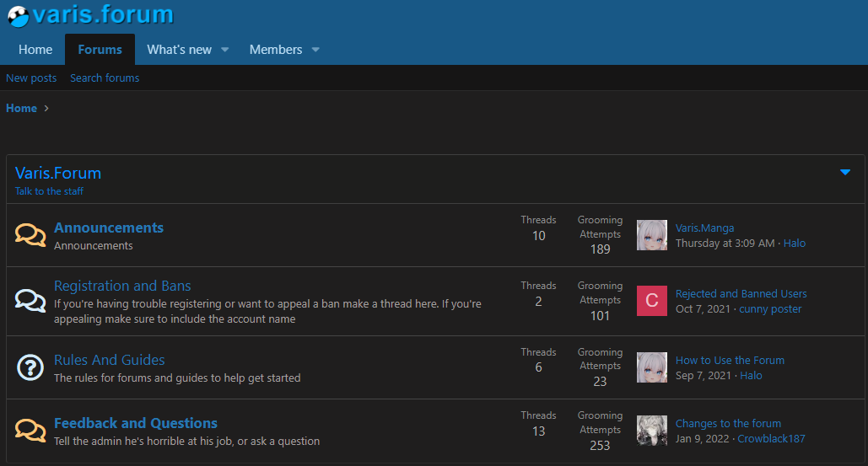Open the avatar beside How to Use the Forum
Viewport: 868px width, 466px height.
[x=651, y=367]
